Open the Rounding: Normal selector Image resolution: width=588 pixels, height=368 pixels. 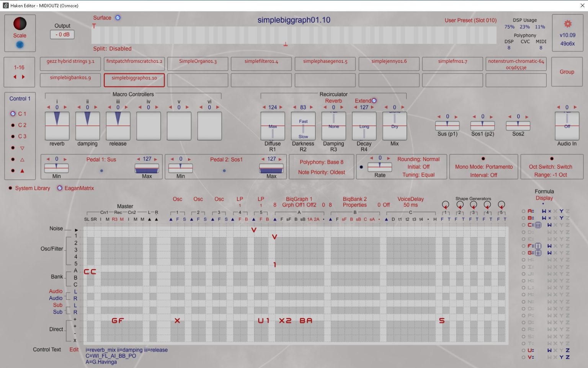point(418,159)
